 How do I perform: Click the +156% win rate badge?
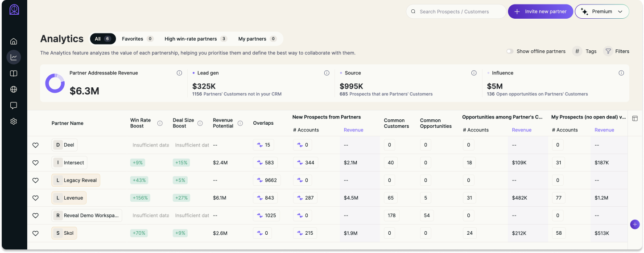point(140,198)
